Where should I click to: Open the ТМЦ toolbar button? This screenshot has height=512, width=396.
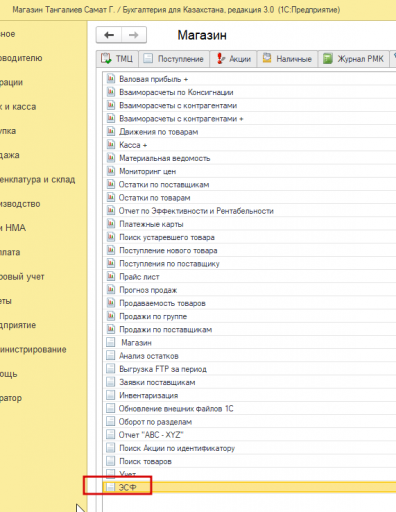pos(117,59)
